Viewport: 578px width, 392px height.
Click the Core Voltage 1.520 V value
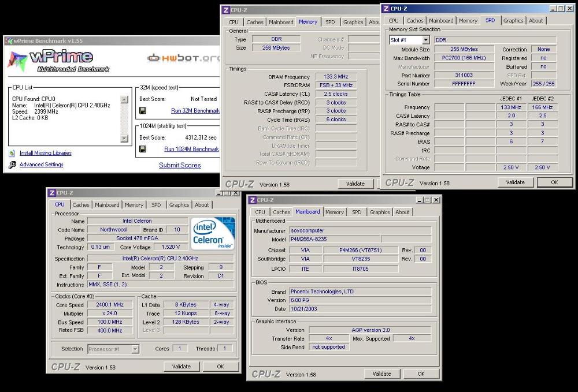click(x=171, y=247)
